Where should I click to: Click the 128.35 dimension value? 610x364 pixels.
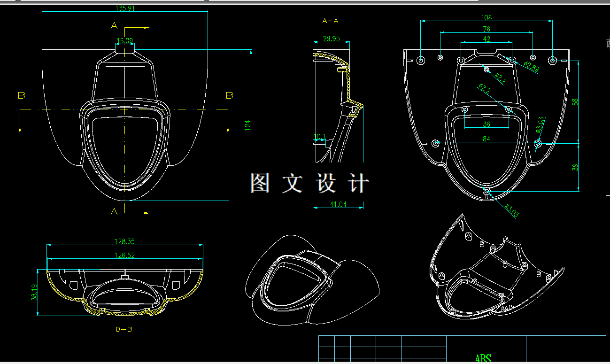coord(125,241)
